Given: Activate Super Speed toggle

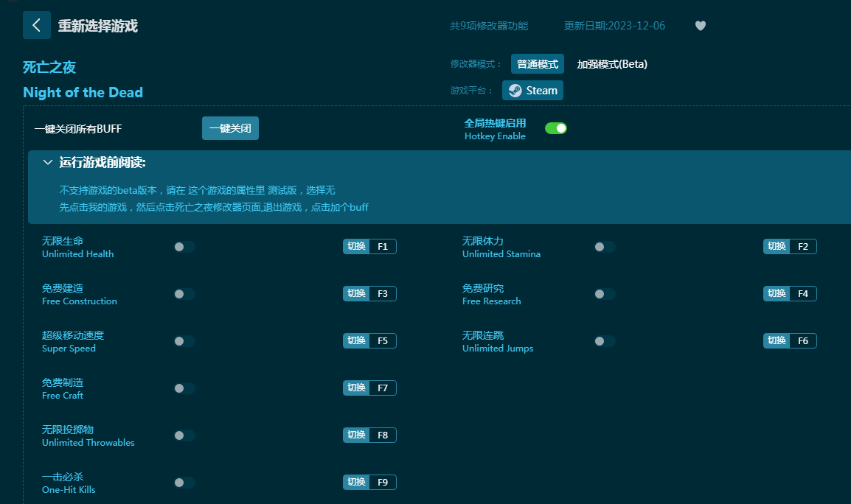Looking at the screenshot, I should (x=184, y=341).
